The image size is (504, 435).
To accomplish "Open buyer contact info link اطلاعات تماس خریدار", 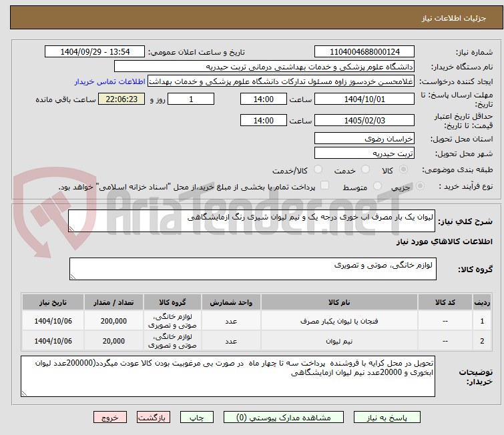I will click(x=110, y=81).
